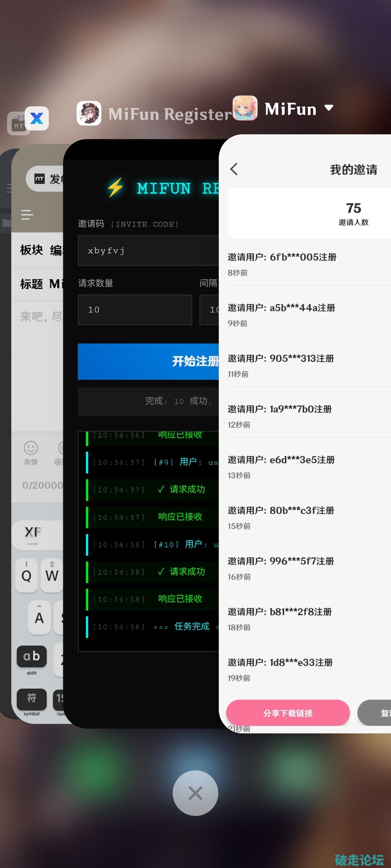The width and height of the screenshot is (391, 868).
Task: Select the 板块 section tab
Action: click(x=31, y=250)
